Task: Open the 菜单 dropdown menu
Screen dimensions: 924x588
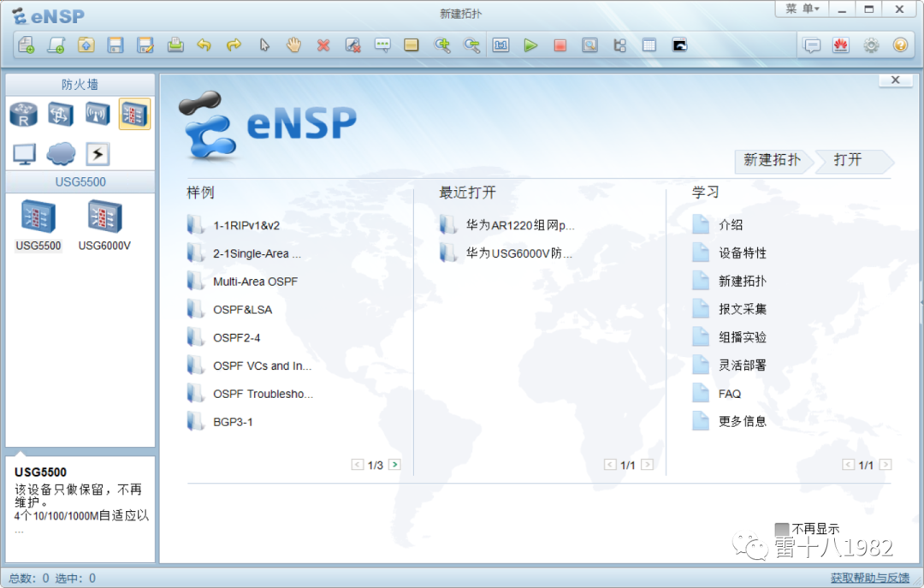Action: coord(802,9)
